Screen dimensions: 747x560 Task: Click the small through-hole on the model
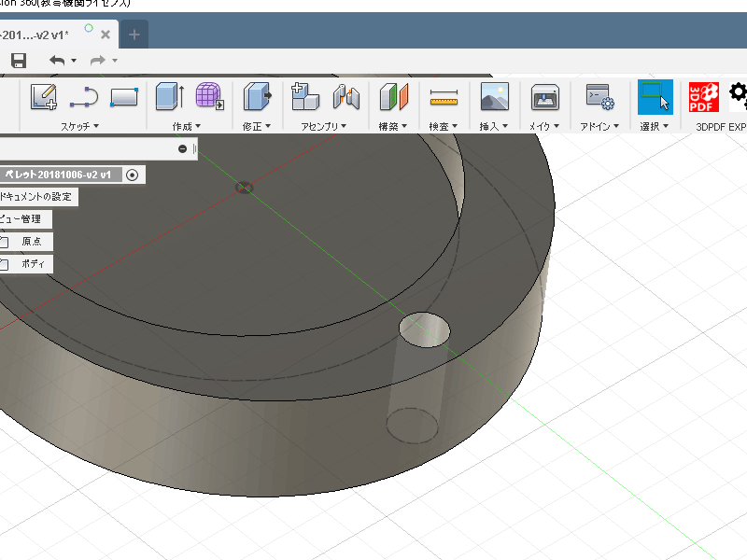424,329
